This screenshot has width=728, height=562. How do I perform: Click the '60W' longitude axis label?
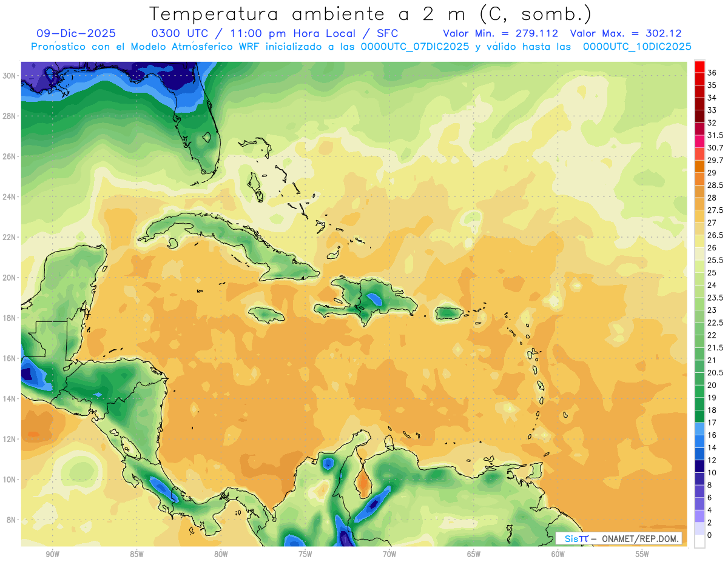pos(558,554)
